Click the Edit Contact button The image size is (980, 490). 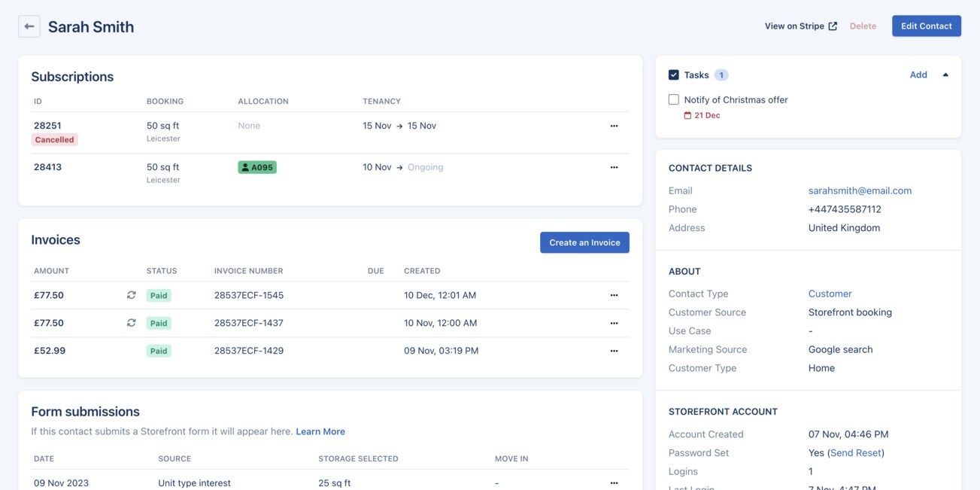pos(926,25)
